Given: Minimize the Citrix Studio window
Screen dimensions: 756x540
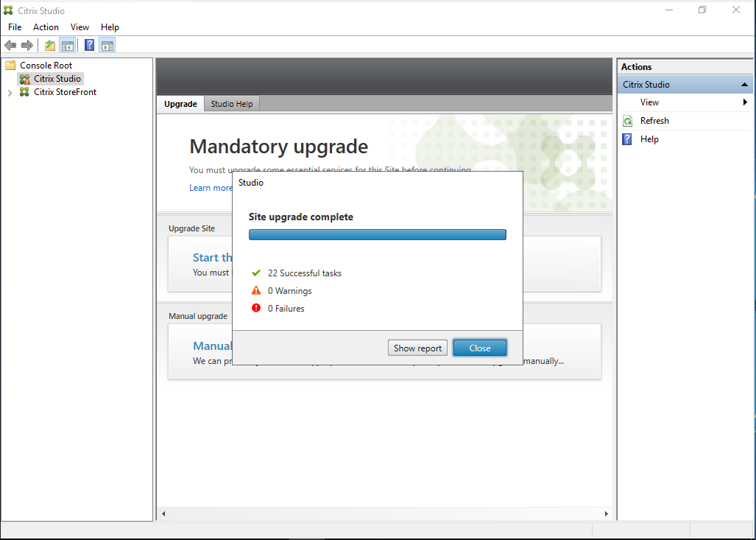Looking at the screenshot, I should [668, 10].
